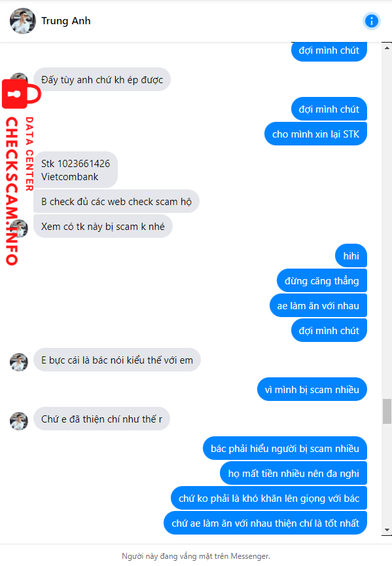Click the CHECKSCAM.INFO watermark text
392x566 pixels.
pyautogui.click(x=12, y=191)
